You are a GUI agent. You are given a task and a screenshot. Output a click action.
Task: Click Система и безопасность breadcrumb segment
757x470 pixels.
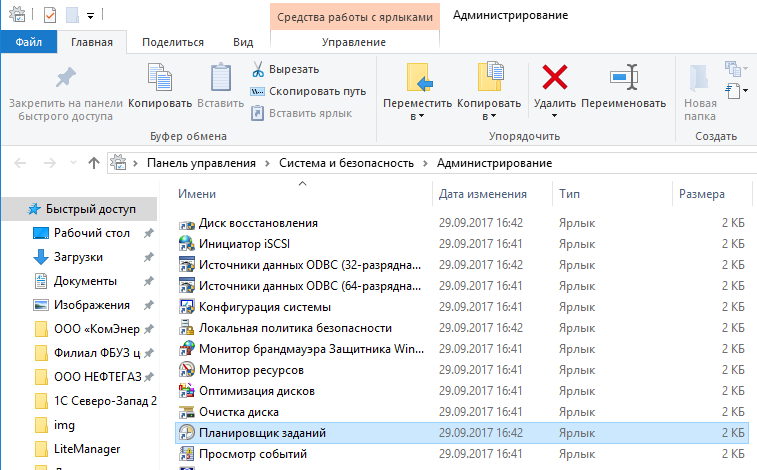346,163
